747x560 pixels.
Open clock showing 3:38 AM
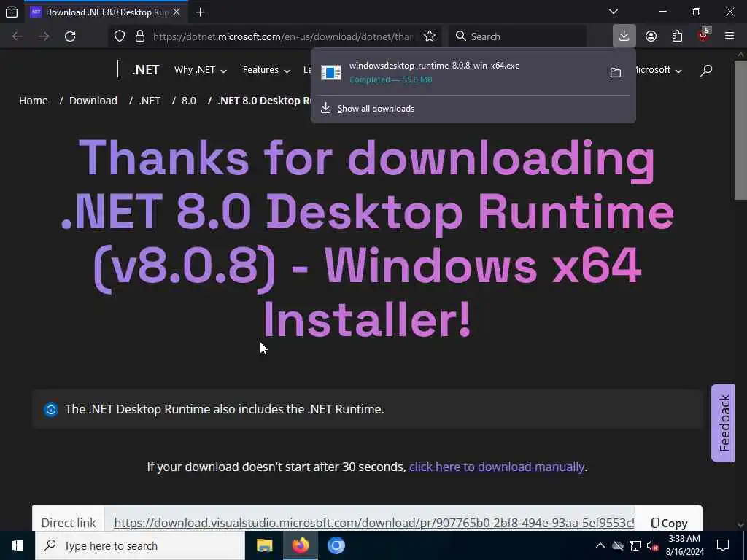pyautogui.click(x=684, y=545)
